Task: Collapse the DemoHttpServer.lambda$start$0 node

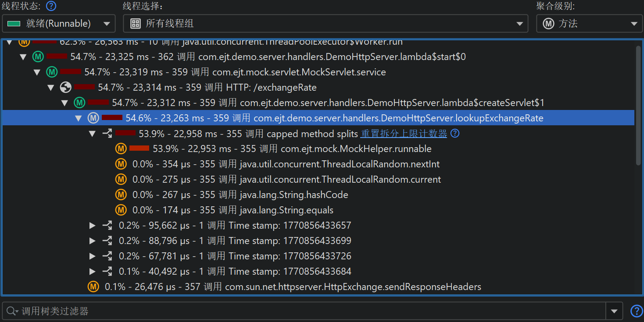Action: coord(24,57)
